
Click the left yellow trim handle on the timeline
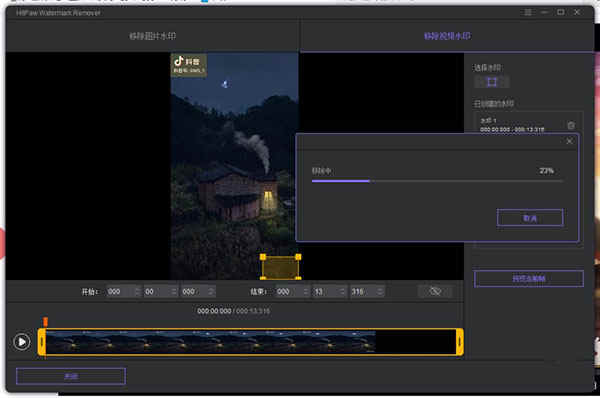click(x=41, y=342)
